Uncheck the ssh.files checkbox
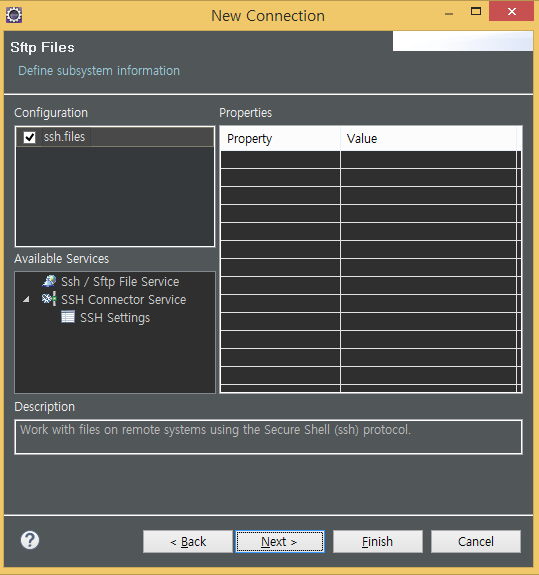Image resolution: width=539 pixels, height=575 pixels. [x=29, y=138]
